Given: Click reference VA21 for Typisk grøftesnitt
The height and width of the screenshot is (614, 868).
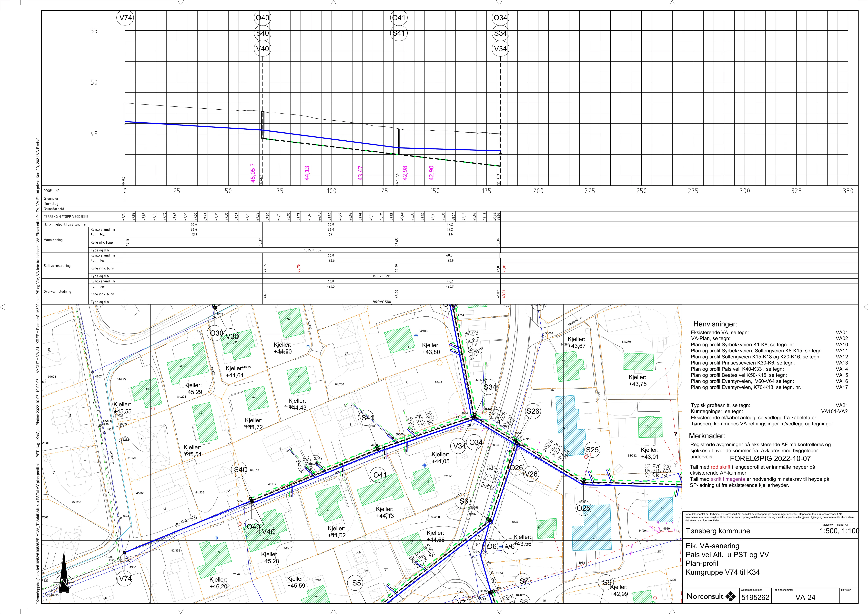Looking at the screenshot, I should tap(842, 405).
